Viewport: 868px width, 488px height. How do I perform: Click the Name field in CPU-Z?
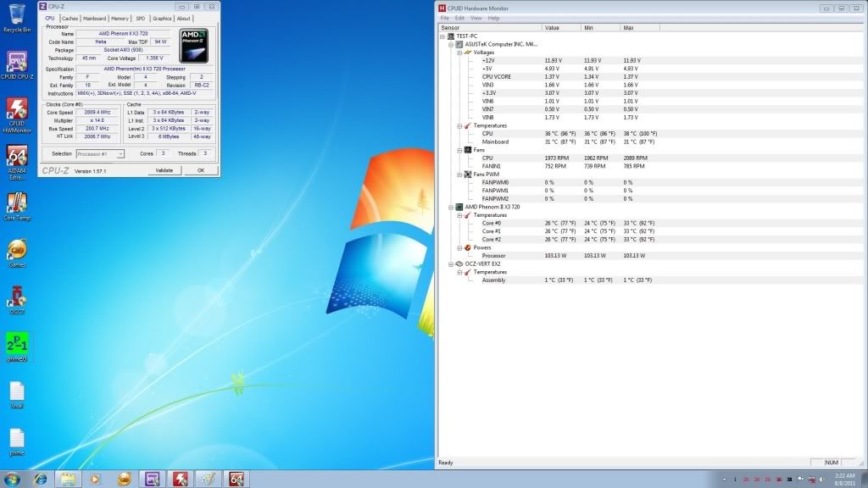click(x=123, y=34)
